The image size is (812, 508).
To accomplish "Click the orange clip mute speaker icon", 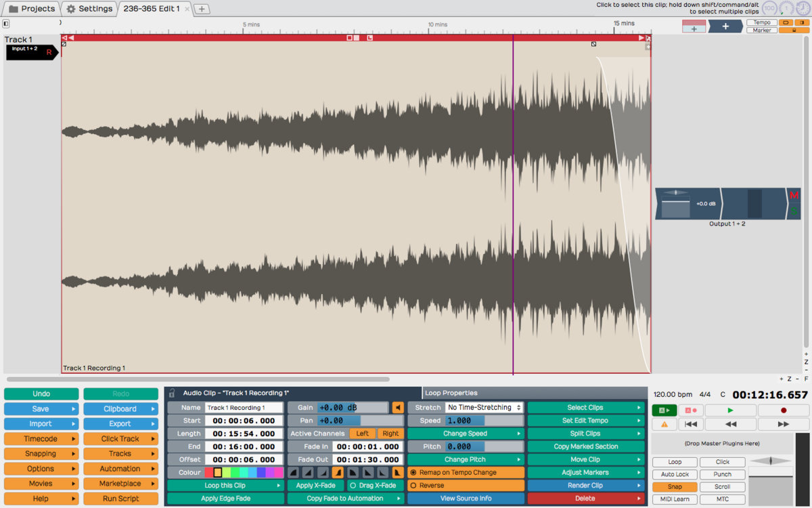I will pos(398,408).
